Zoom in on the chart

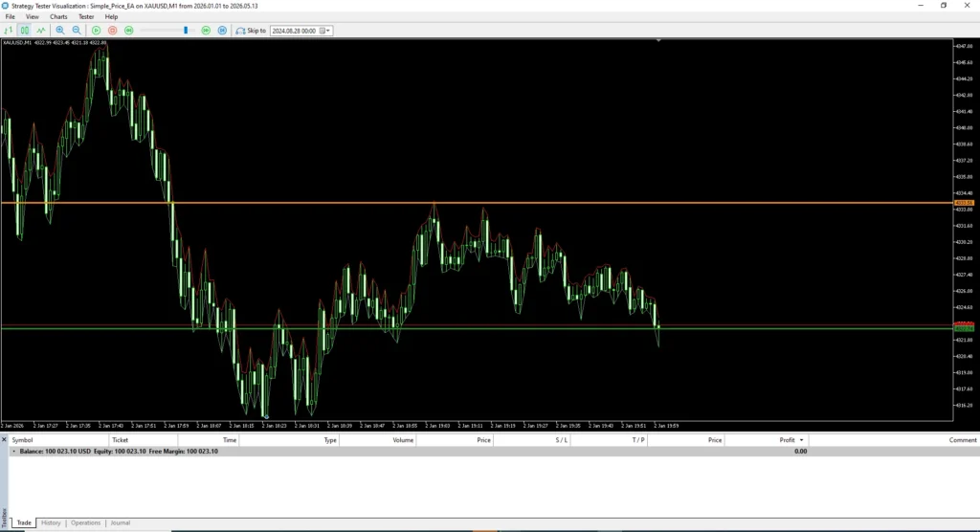60,30
